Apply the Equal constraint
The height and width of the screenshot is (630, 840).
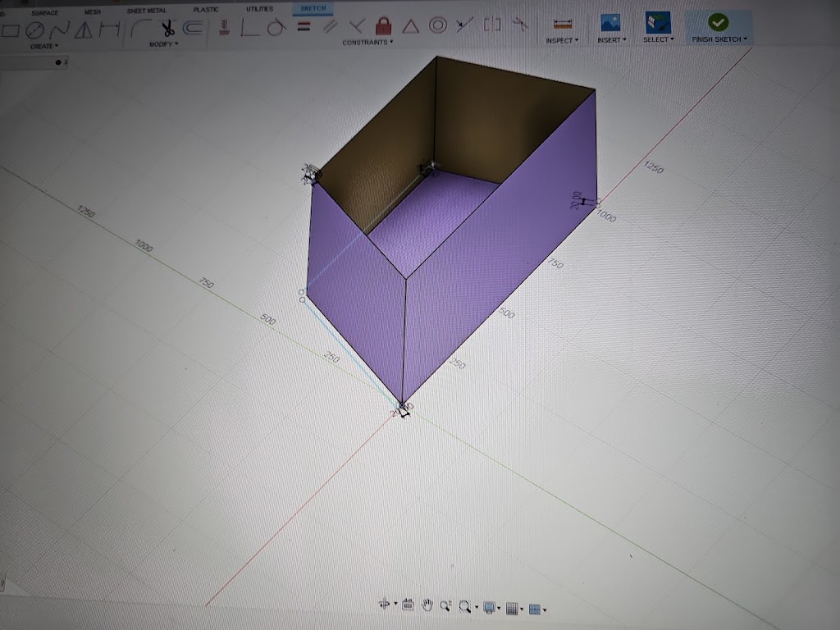click(304, 26)
